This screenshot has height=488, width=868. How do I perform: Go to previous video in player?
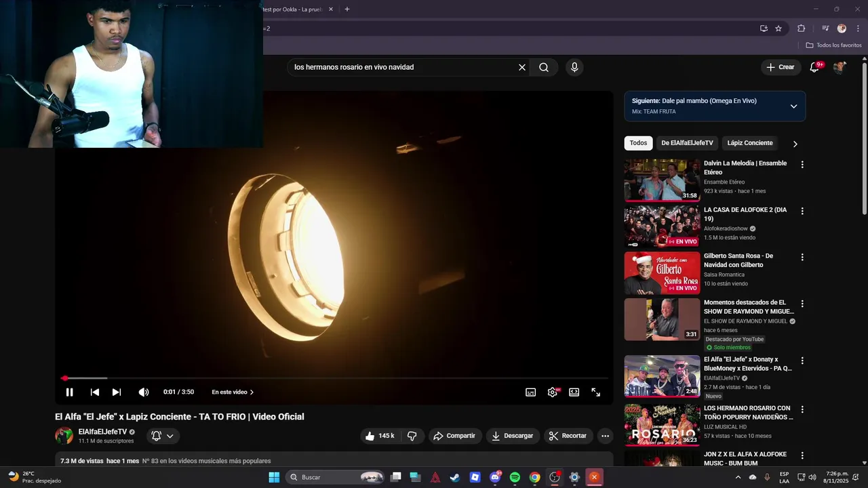pyautogui.click(x=95, y=392)
